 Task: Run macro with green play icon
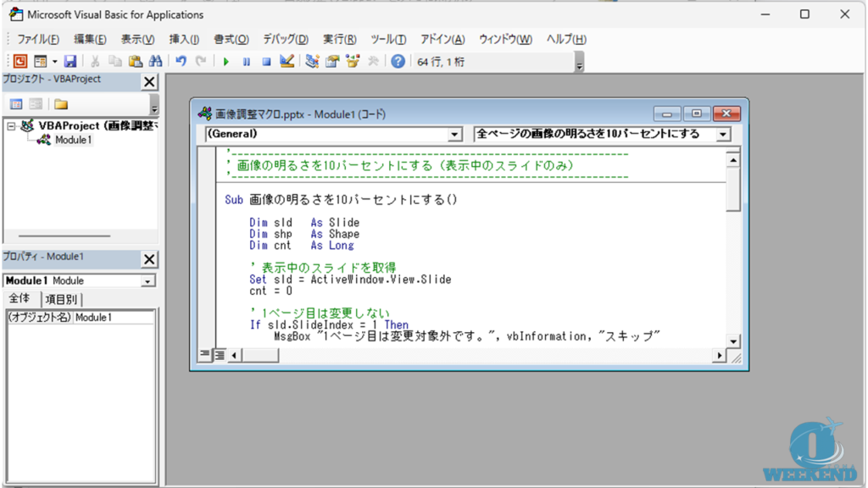225,61
